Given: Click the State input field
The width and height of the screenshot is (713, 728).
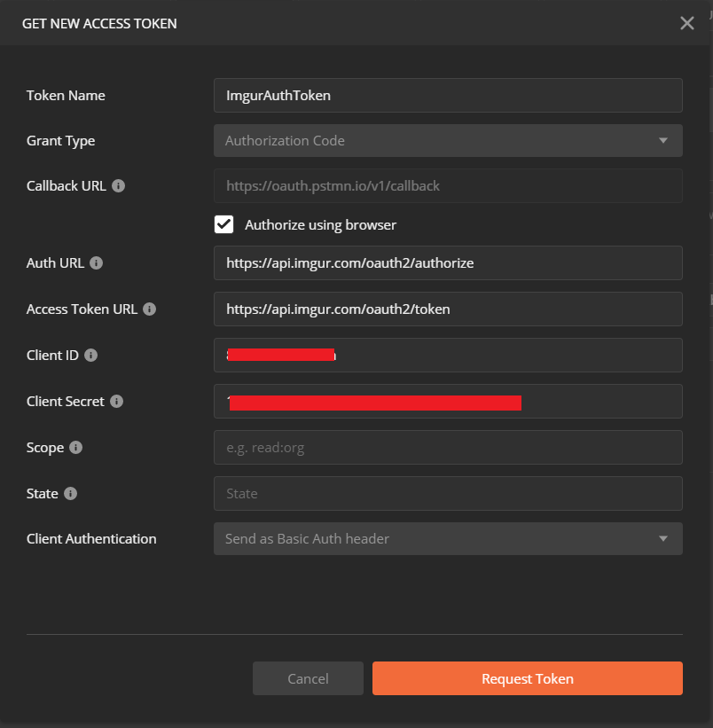Looking at the screenshot, I should [448, 493].
